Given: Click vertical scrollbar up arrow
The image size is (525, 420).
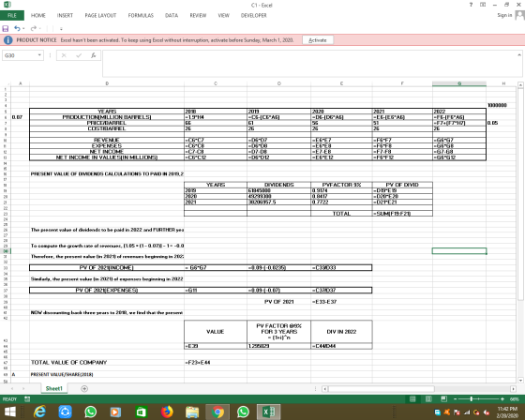Looking at the screenshot, I should [520, 85].
